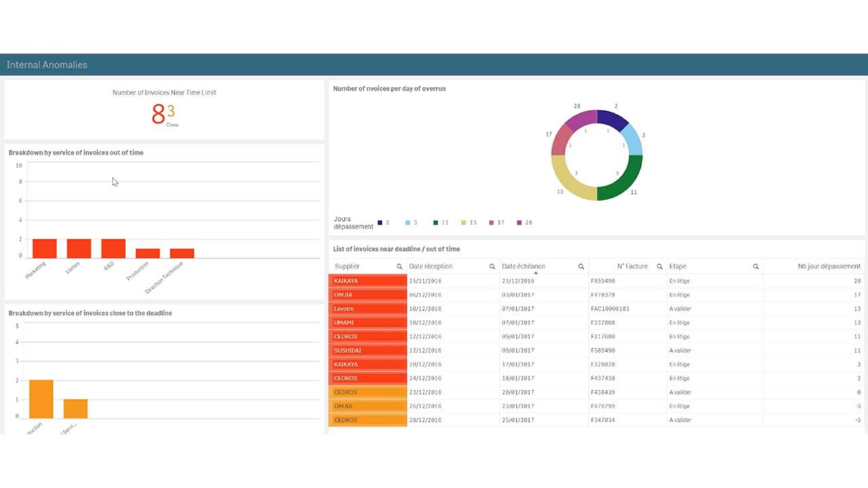Viewport: 868px width, 488px height.
Task: Click the search icon next to N° Facture
Action: [x=659, y=267]
